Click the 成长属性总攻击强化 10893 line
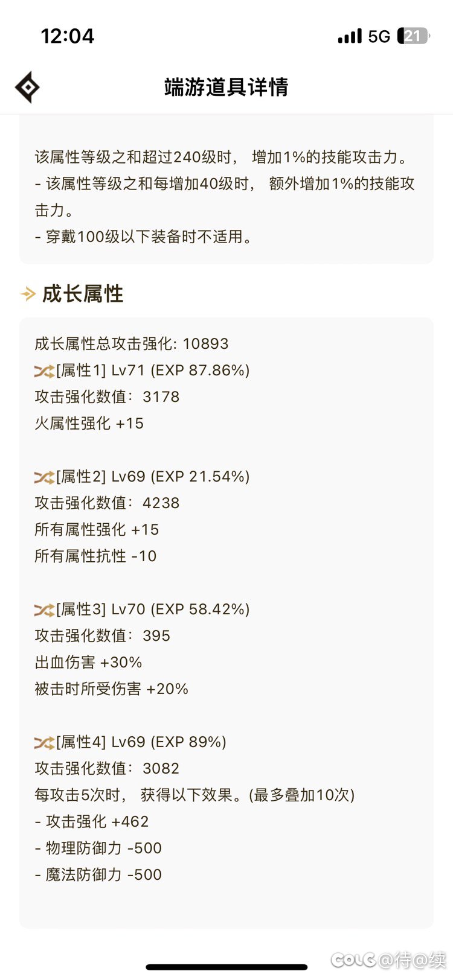The image size is (453, 980). 132,344
